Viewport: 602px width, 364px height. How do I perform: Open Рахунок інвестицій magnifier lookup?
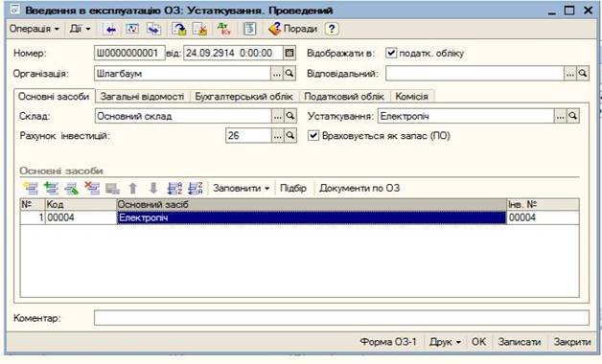pyautogui.click(x=290, y=135)
